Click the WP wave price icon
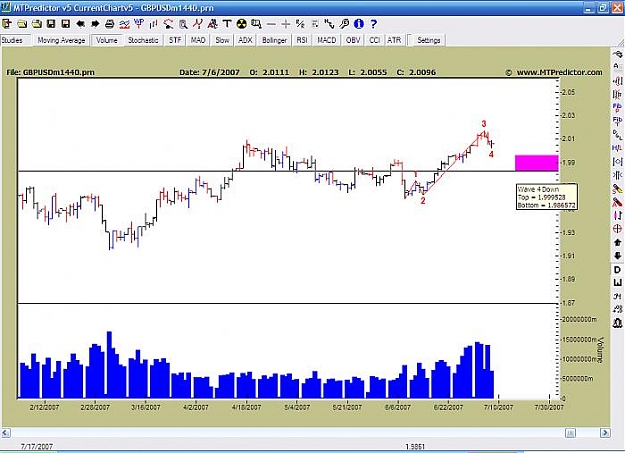This screenshot has width=625, height=453. coord(139,24)
